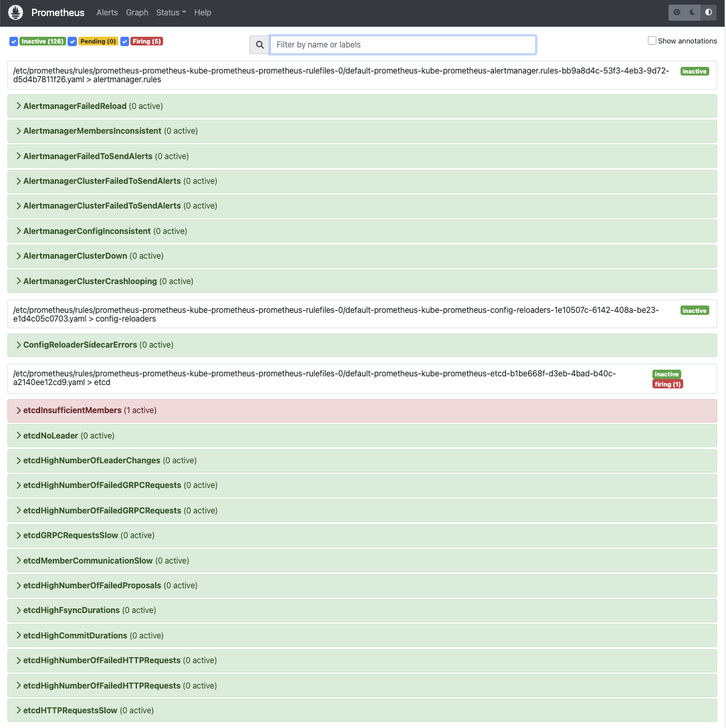
Task: Expand the etcdHighFsyncDurations rule
Action: coord(362,610)
